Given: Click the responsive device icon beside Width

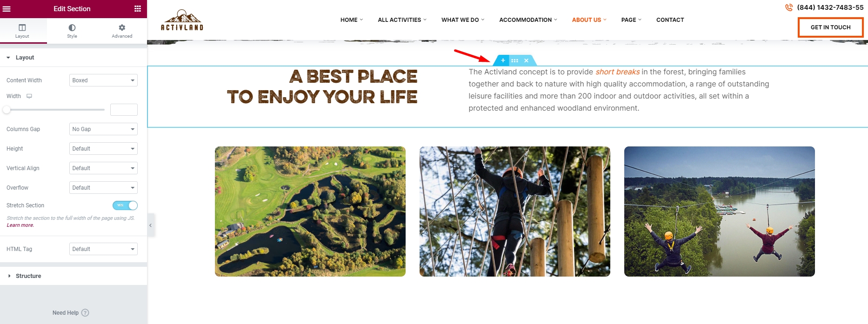Looking at the screenshot, I should (x=29, y=96).
